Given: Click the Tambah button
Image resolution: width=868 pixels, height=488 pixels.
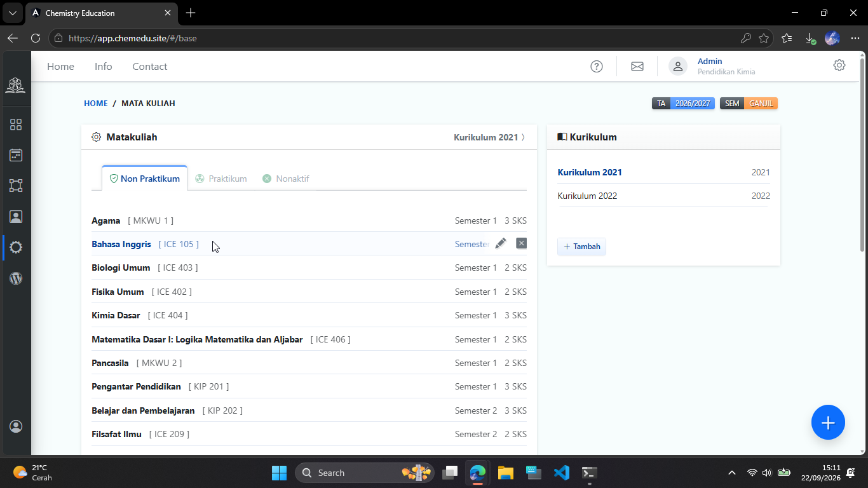Looking at the screenshot, I should [581, 247].
